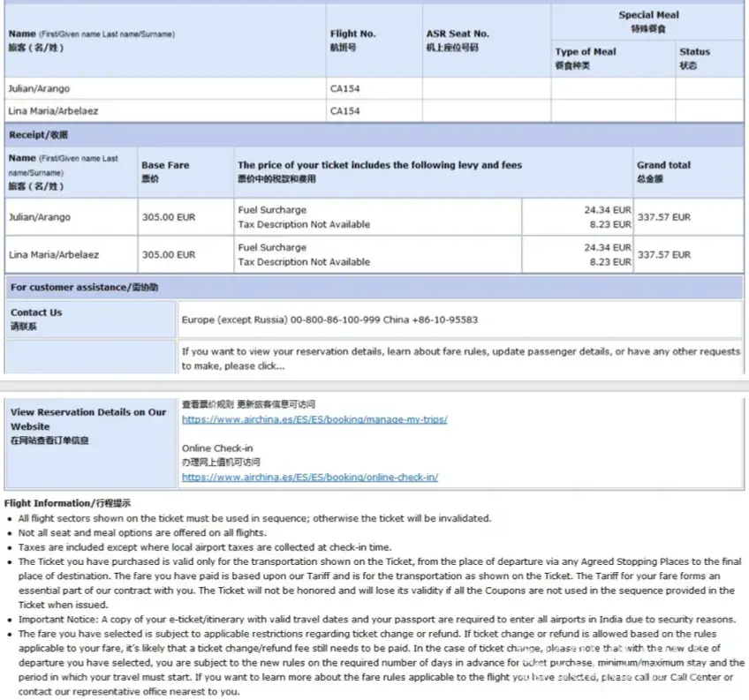The width and height of the screenshot is (749, 700).
Task: Select the 305.00 EUR base fare for Julian/Arango
Action: point(169,217)
